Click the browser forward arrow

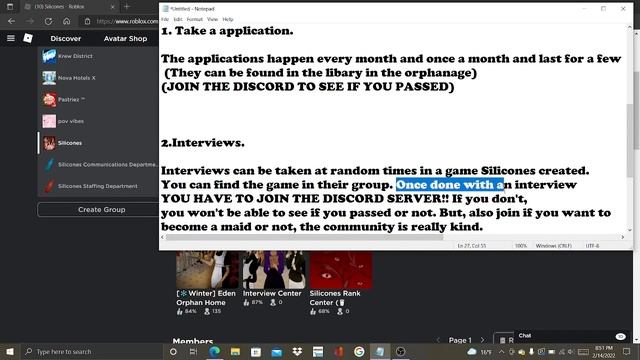pos(30,21)
